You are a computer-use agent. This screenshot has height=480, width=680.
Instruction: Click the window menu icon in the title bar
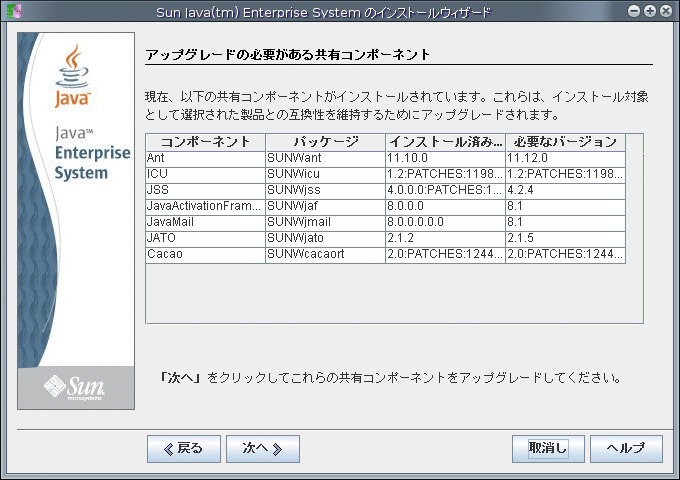(x=14, y=11)
